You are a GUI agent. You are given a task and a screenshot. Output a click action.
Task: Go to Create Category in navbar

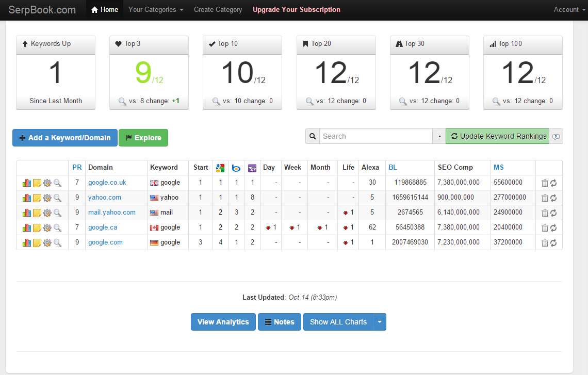218,10
